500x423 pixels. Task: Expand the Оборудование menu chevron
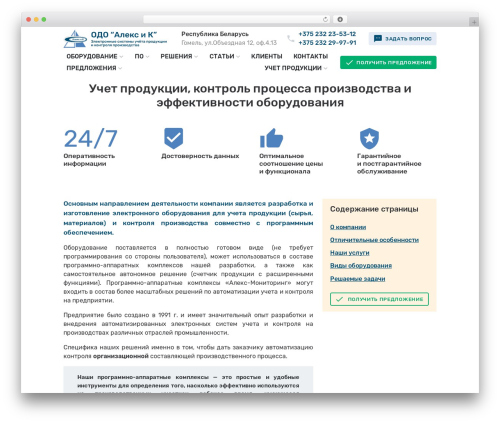click(x=121, y=57)
